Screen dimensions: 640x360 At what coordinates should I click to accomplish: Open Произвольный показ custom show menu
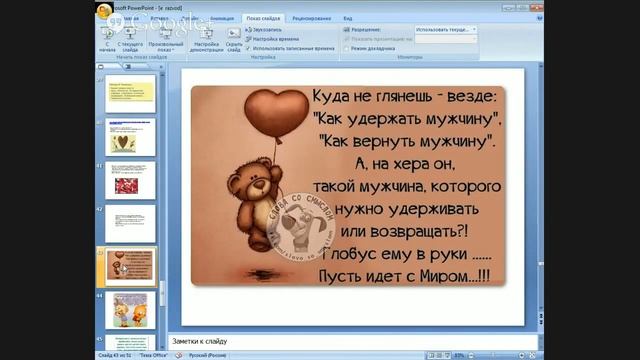coord(166,40)
